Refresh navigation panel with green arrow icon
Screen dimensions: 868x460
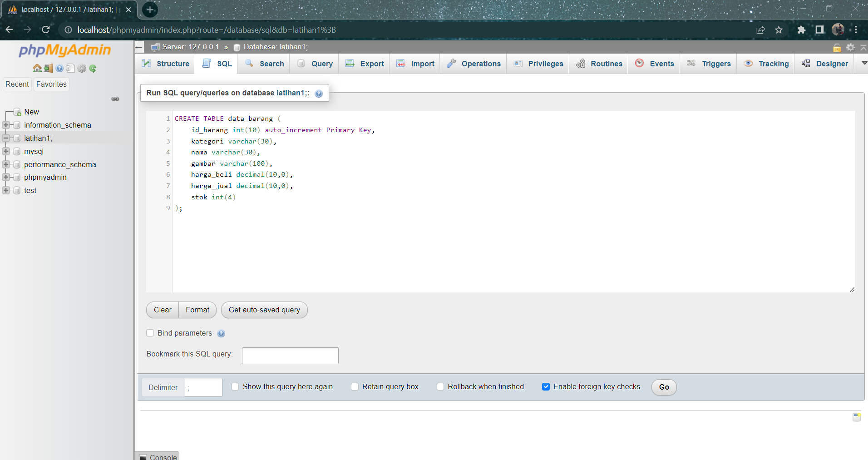click(x=93, y=68)
